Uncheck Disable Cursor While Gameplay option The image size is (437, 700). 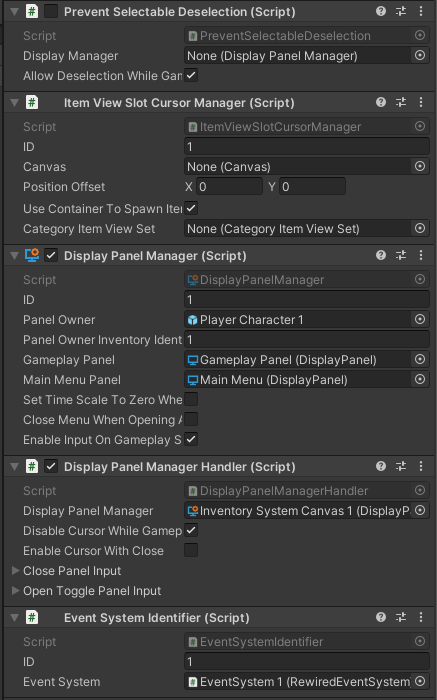point(191,530)
